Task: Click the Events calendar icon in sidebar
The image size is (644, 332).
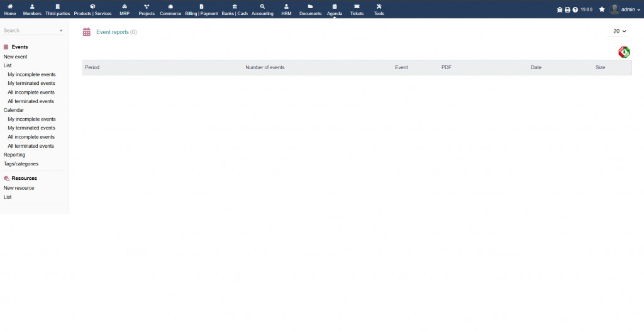Action: [6, 47]
